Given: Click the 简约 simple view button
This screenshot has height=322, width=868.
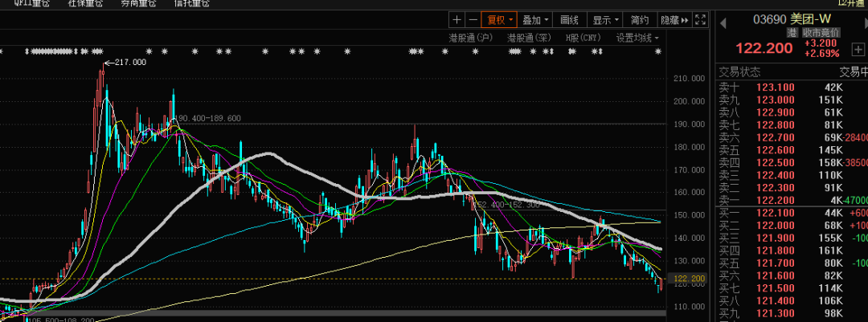Looking at the screenshot, I should click(x=640, y=19).
